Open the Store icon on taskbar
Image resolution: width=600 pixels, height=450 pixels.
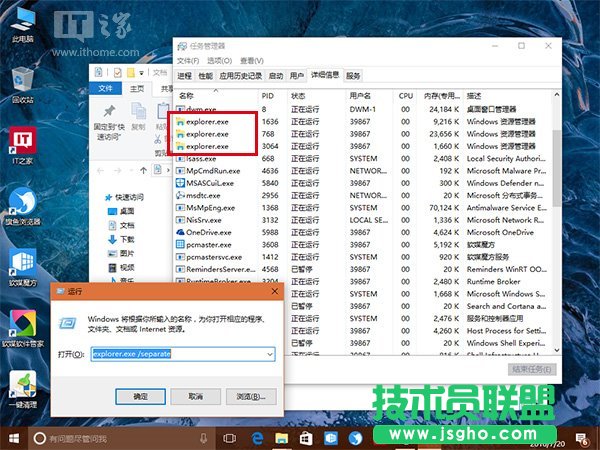306,438
